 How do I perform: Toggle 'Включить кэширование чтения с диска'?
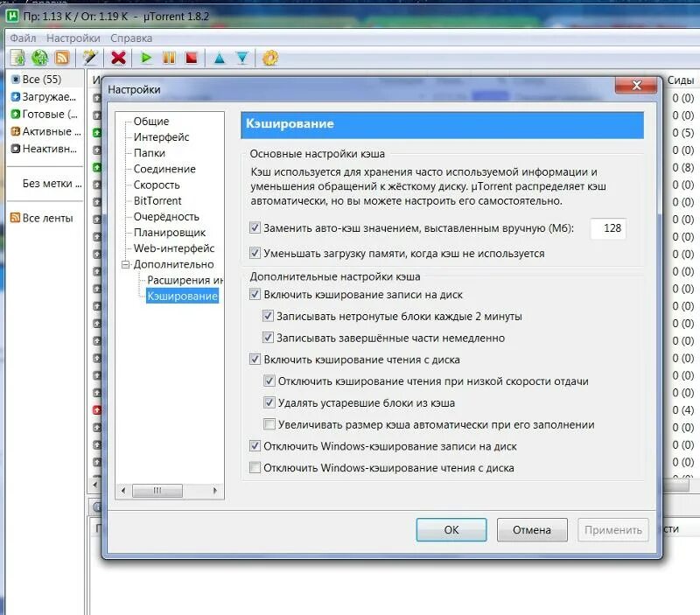255,360
